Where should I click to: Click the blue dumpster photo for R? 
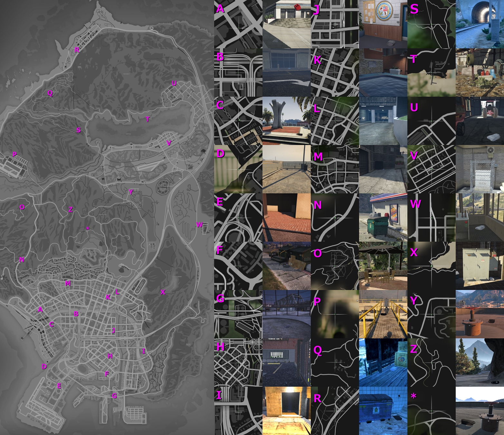[x=383, y=411]
